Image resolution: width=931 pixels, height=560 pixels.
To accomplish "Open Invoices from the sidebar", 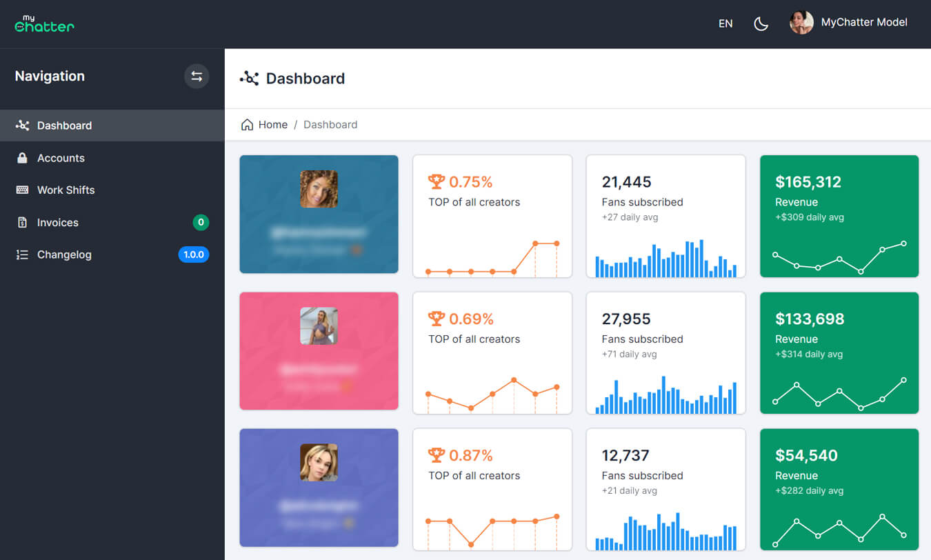I will (58, 223).
